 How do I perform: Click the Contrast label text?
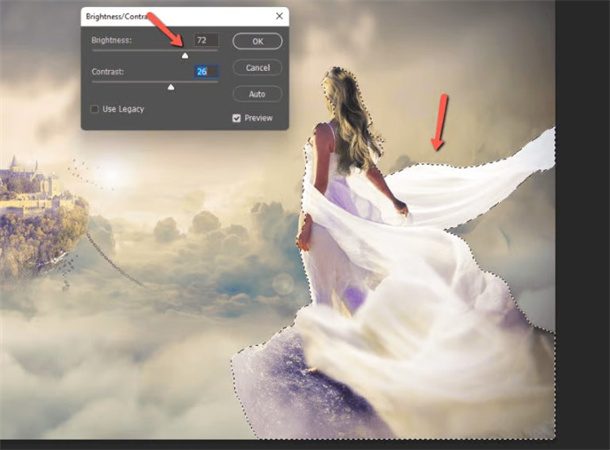click(106, 72)
